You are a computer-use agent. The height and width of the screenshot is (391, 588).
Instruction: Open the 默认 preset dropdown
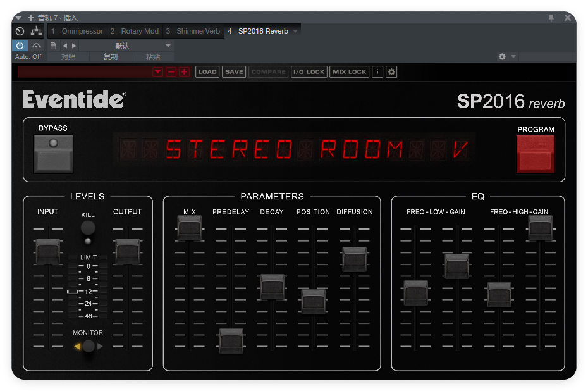[126, 46]
